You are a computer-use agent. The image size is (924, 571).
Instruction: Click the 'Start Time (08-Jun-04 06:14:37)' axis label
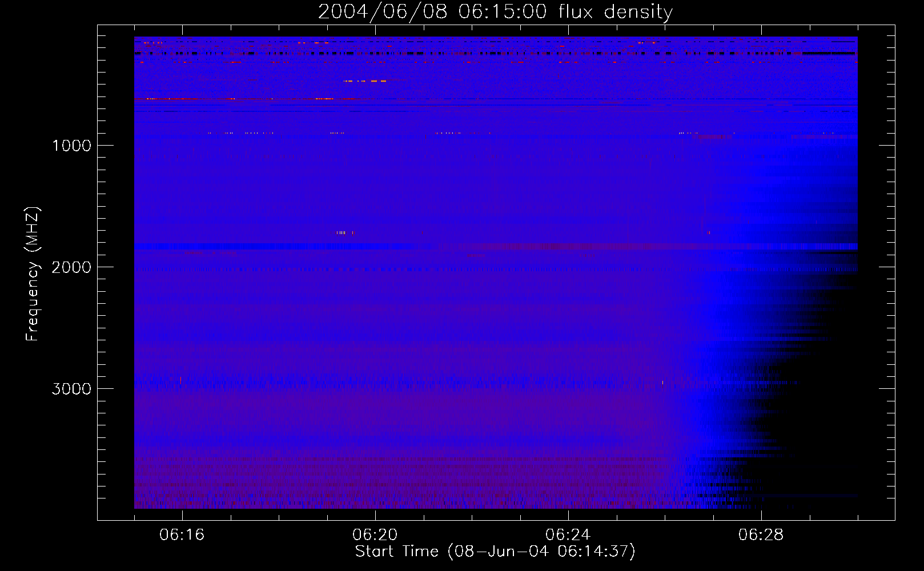pos(495,552)
